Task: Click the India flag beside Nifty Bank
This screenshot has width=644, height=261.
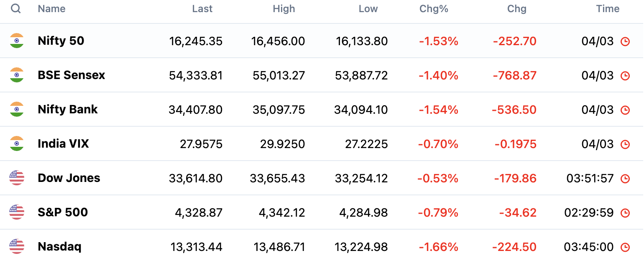Action: 17,109
